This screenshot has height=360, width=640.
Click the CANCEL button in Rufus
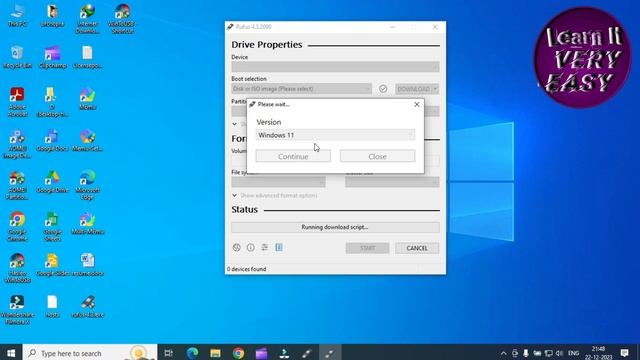pyautogui.click(x=417, y=248)
